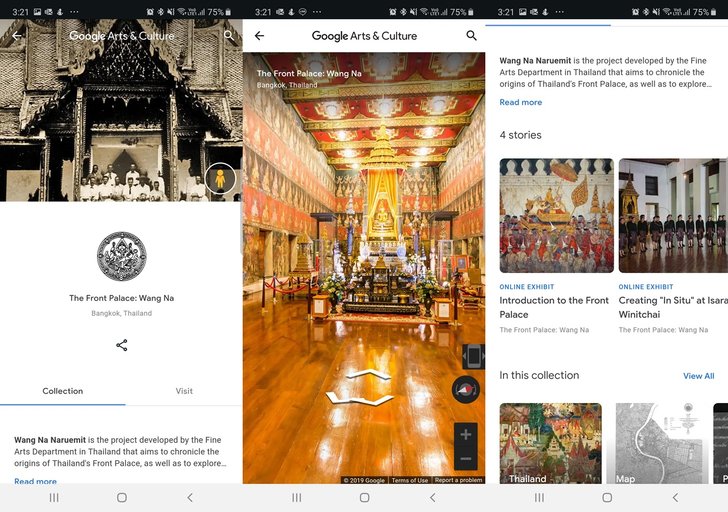Tap the Android back button on middle screen
Viewport: 728px width, 512px height.
[x=433, y=498]
